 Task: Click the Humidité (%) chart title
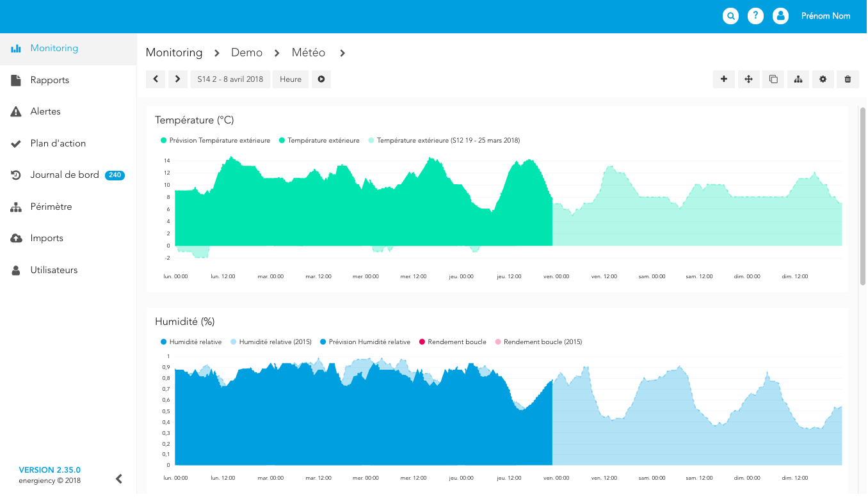point(184,321)
